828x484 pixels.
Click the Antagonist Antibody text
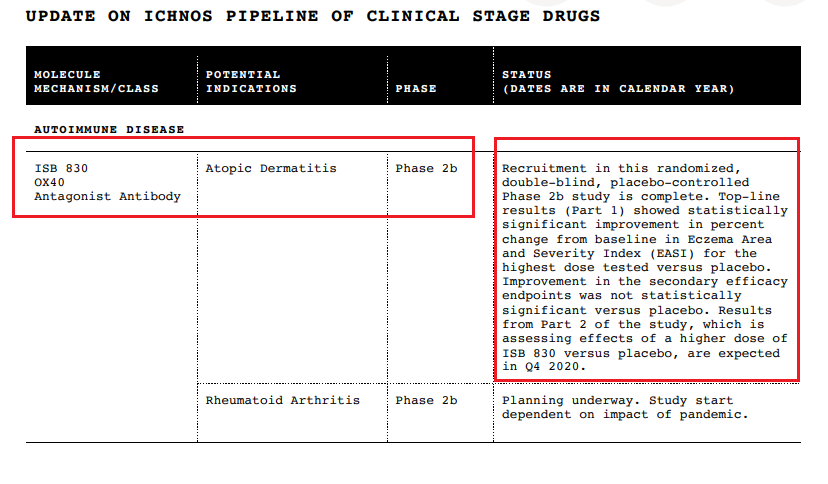pos(108,196)
